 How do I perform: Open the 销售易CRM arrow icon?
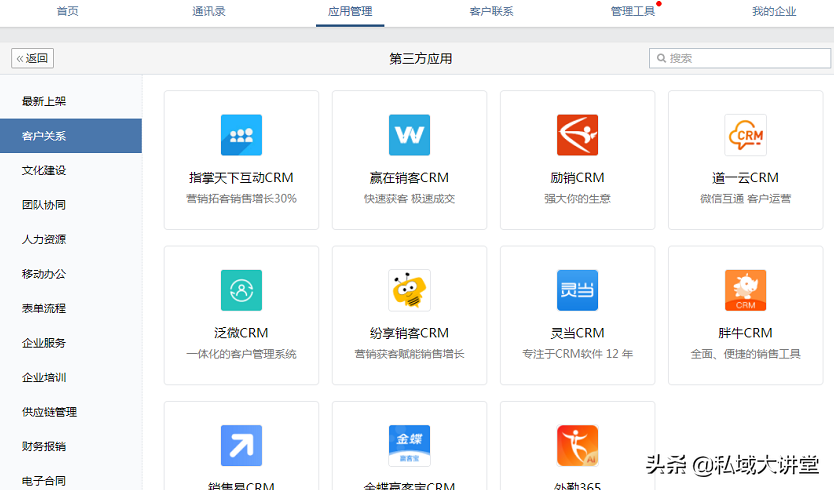pos(241,445)
